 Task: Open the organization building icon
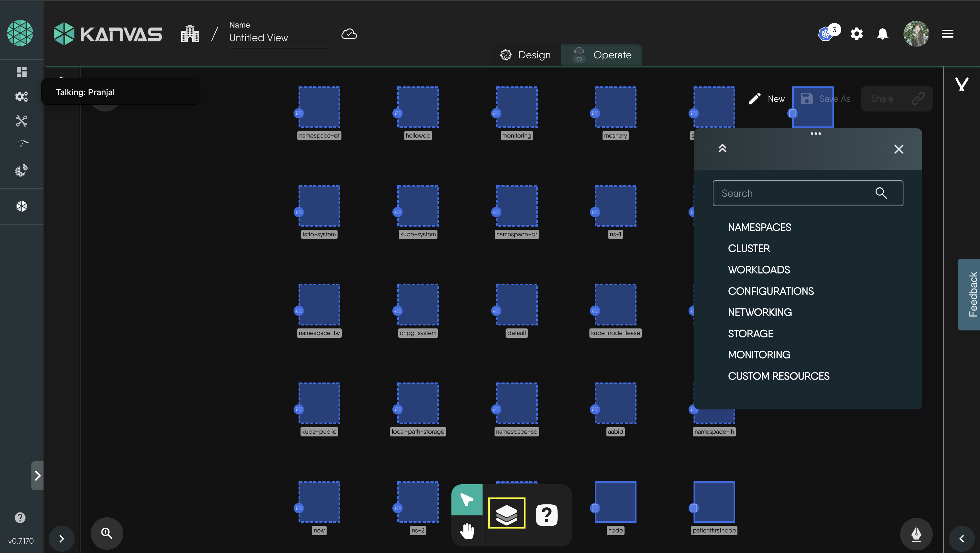[x=190, y=34]
